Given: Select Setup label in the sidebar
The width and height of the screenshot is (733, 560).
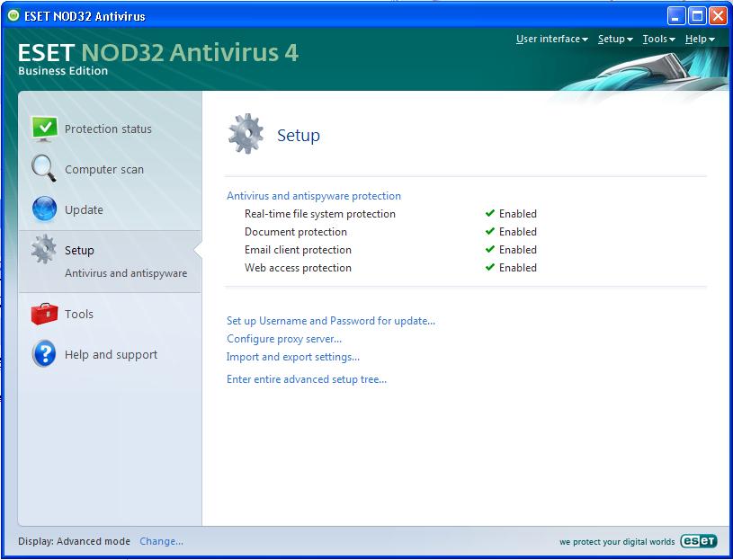Looking at the screenshot, I should pyautogui.click(x=79, y=251).
